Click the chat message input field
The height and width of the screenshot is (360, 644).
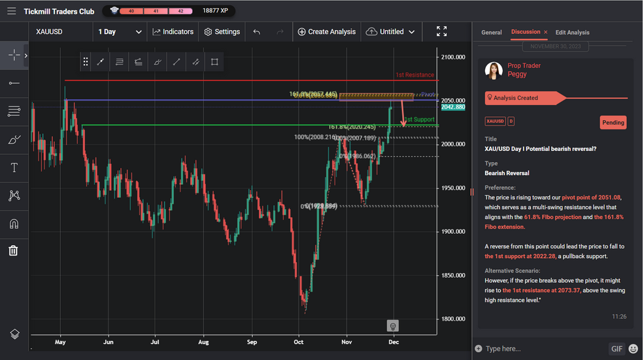point(544,348)
